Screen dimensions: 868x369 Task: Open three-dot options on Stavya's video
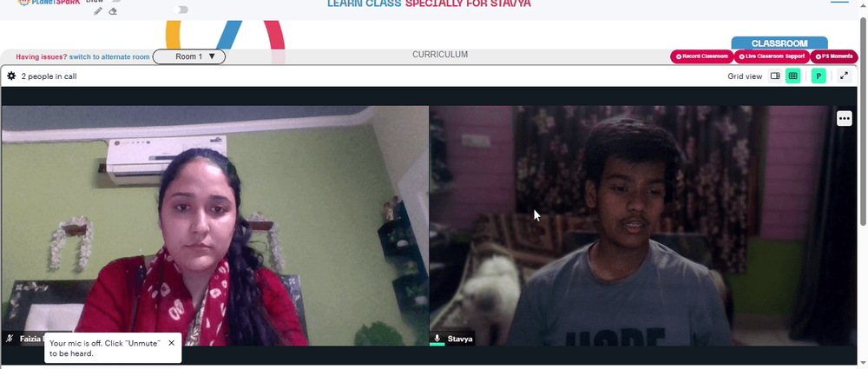844,119
